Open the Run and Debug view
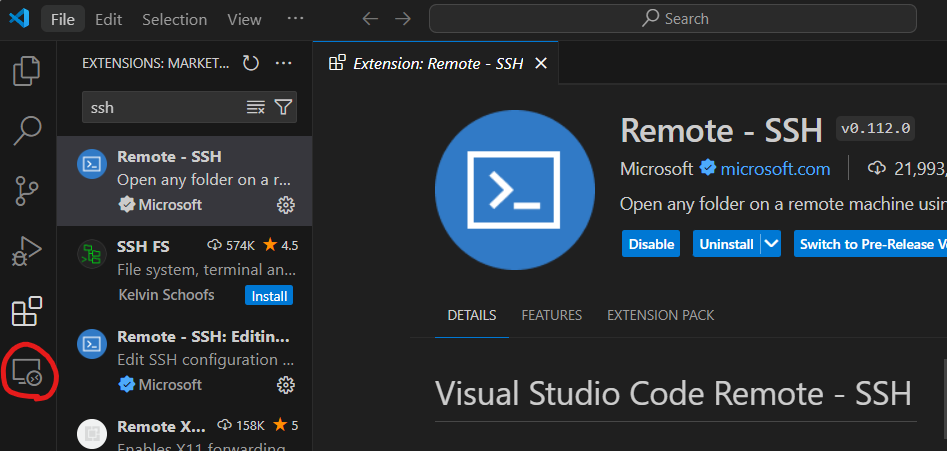This screenshot has width=947, height=451. 27,251
